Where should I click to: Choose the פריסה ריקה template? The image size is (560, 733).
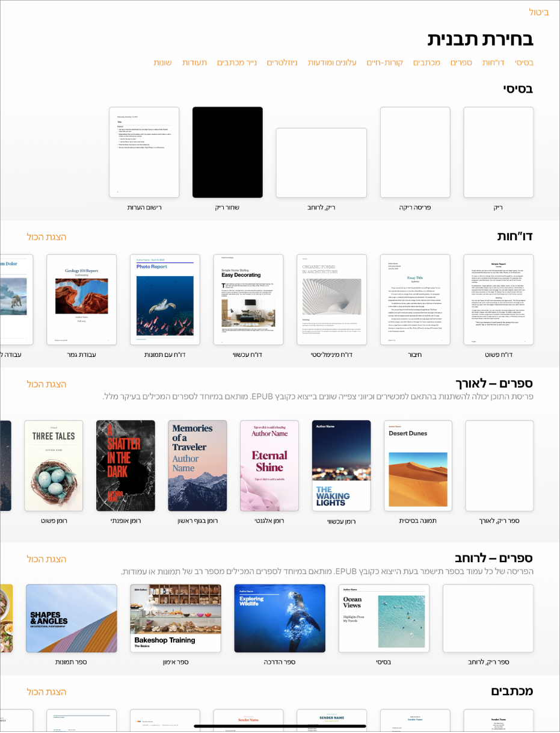point(415,152)
